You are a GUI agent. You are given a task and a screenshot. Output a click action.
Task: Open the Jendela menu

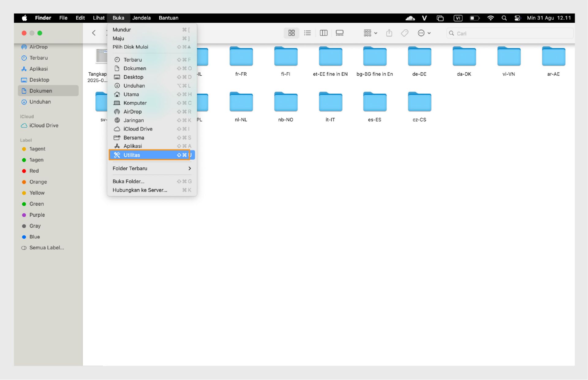(141, 18)
